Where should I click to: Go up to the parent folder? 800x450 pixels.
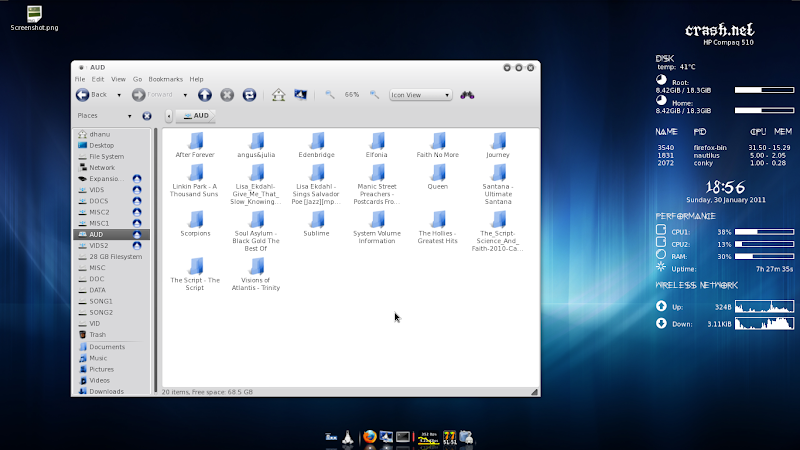(x=205, y=95)
